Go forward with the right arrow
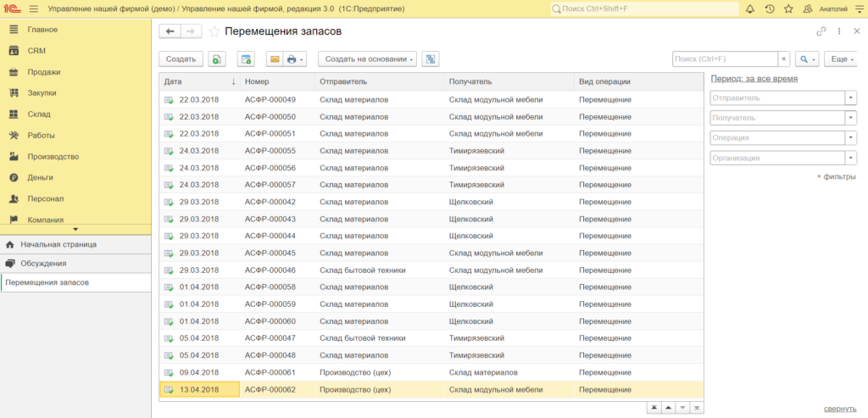868x418 pixels. point(191,31)
